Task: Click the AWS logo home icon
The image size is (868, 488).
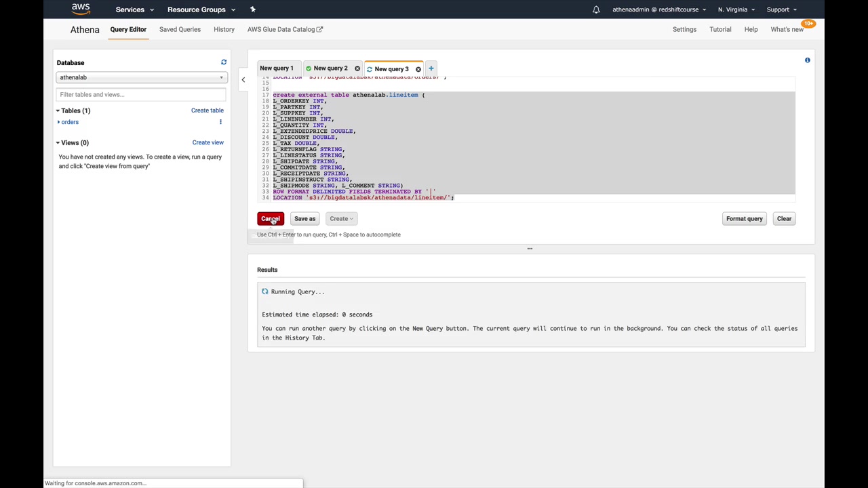Action: point(81,9)
